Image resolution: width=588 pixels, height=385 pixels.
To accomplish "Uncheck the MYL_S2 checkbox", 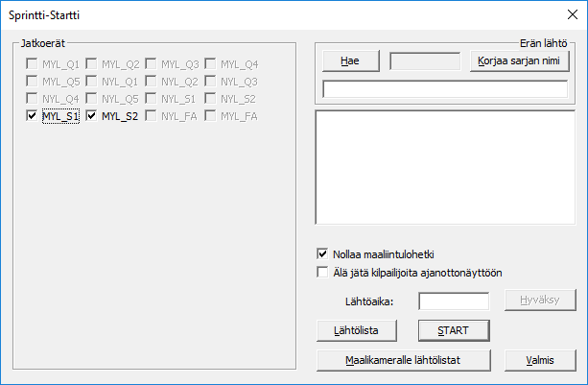I will point(92,116).
